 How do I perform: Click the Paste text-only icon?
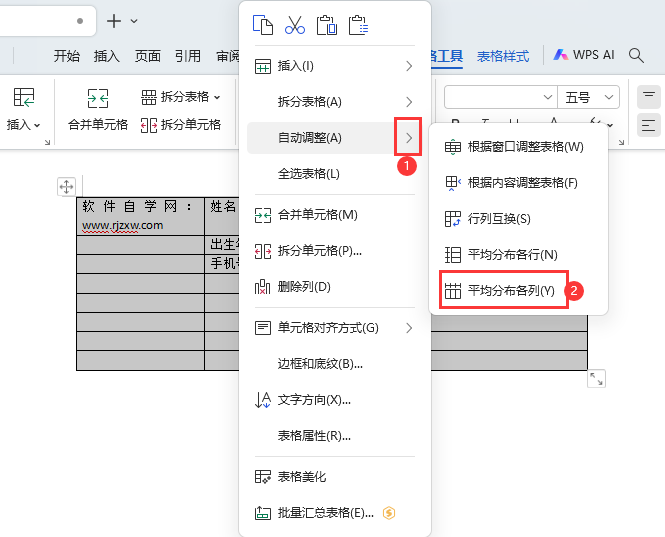pyautogui.click(x=358, y=25)
